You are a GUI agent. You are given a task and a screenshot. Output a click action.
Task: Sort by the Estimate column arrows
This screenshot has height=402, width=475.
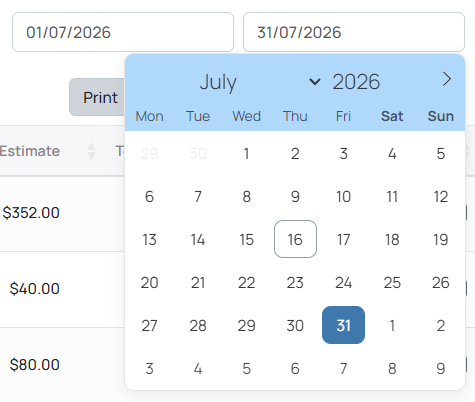(91, 151)
